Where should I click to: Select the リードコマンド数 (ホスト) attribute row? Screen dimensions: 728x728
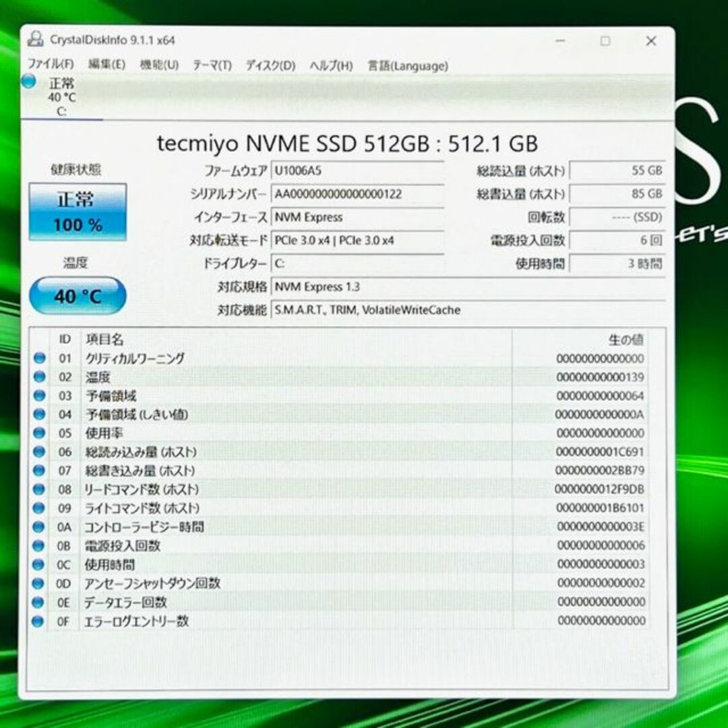pos(339,489)
